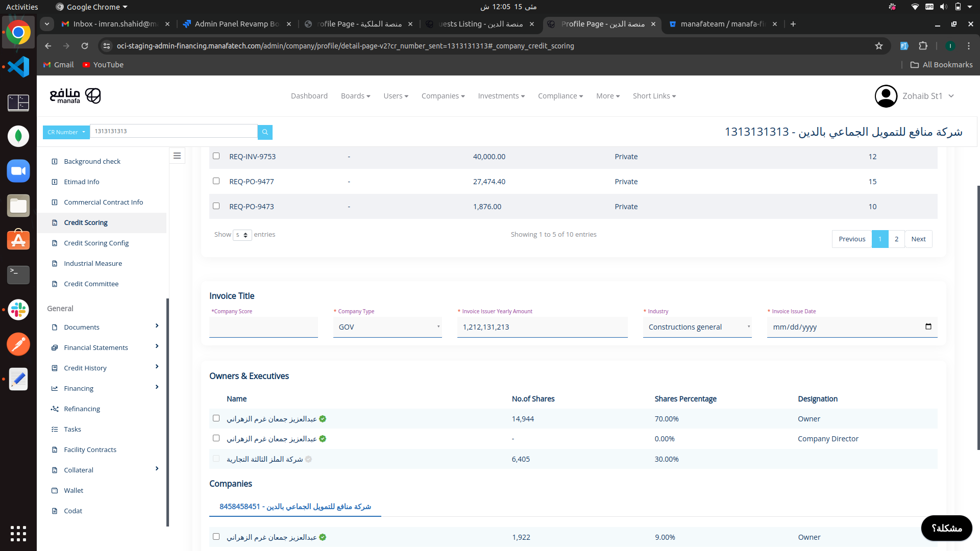
Task: Open the Company Type GOV dropdown
Action: tap(387, 327)
